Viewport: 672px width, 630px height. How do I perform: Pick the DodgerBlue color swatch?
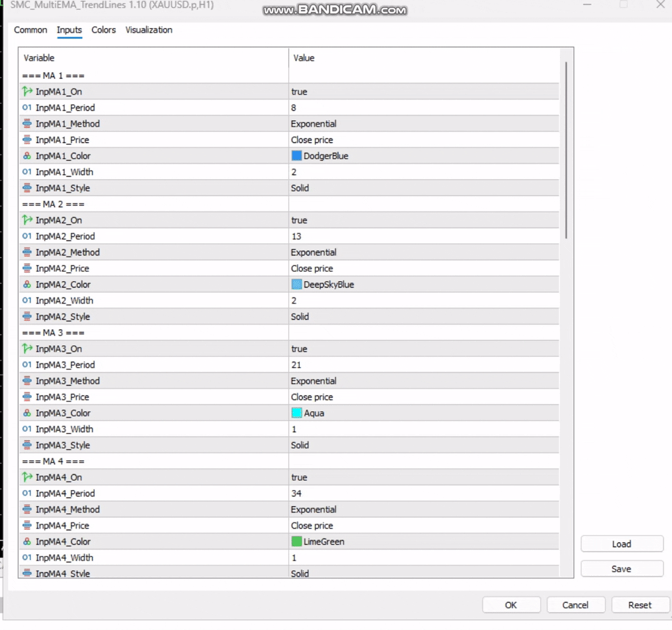[x=296, y=155]
